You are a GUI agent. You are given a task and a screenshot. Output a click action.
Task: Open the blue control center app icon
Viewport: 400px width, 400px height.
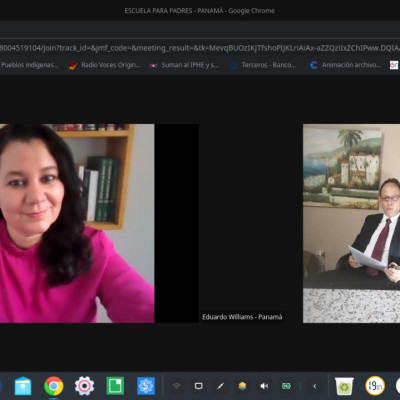[x=146, y=386]
